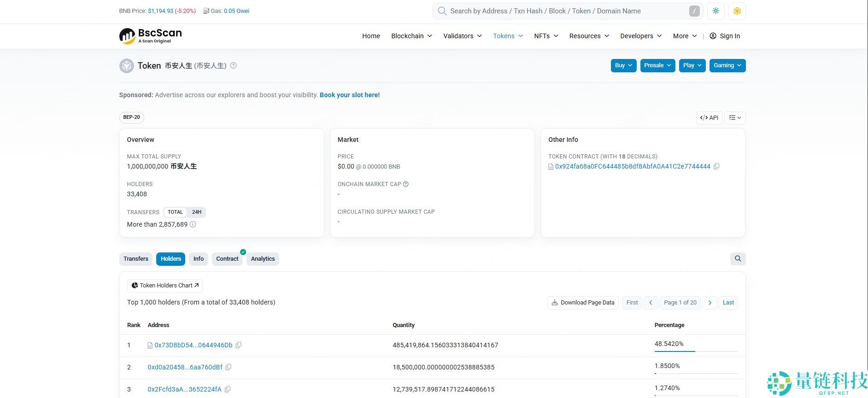
Task: Switch transfers count to 24H
Action: 197,212
